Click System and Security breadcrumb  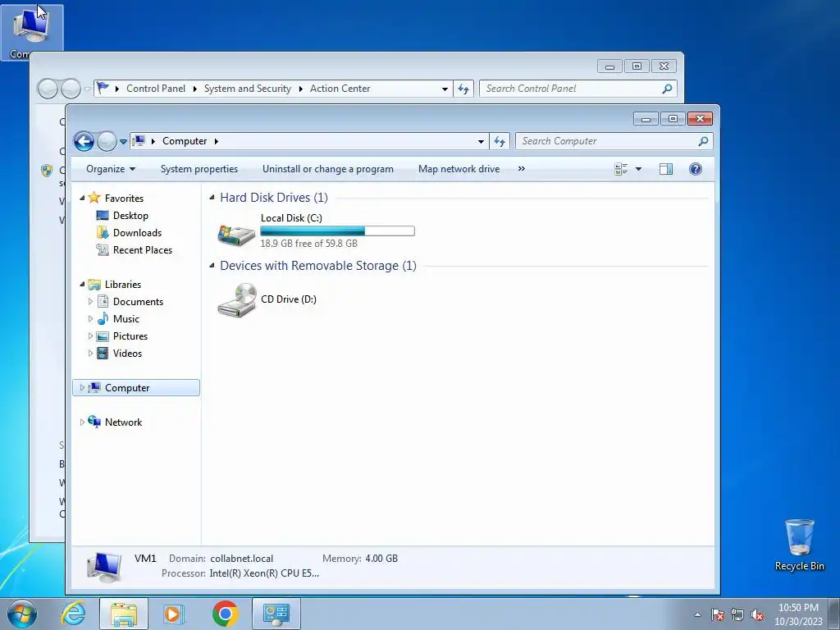(248, 89)
